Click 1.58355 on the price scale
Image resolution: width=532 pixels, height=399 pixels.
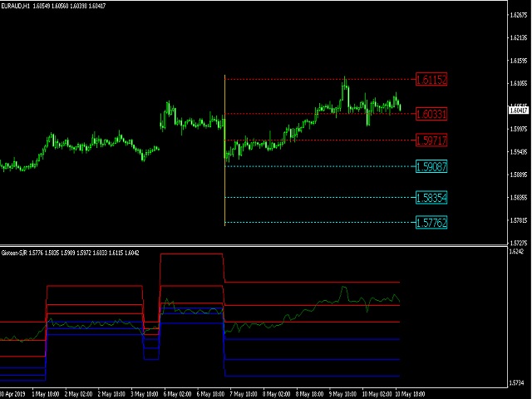(519, 198)
